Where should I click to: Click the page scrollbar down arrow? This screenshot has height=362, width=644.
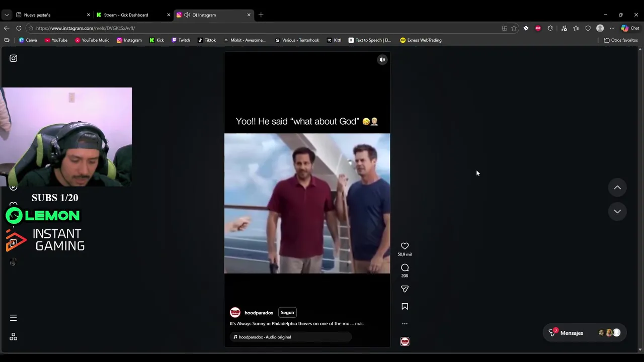640,349
